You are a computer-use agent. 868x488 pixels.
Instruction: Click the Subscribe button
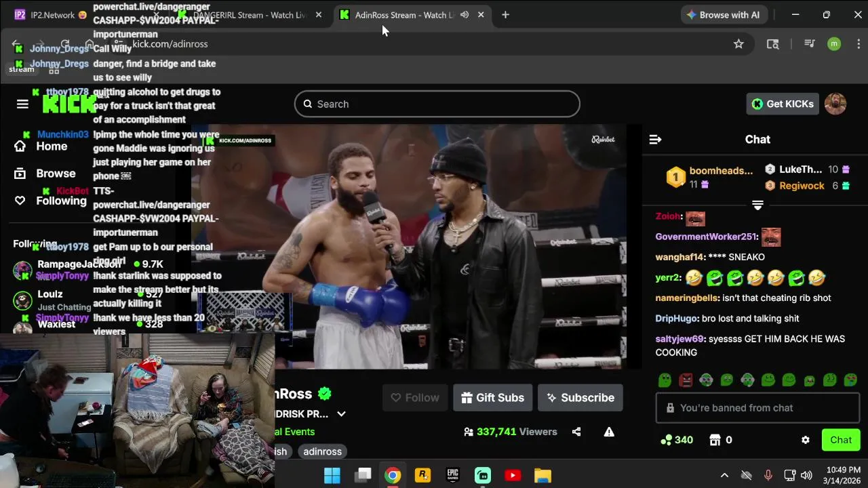pos(580,398)
